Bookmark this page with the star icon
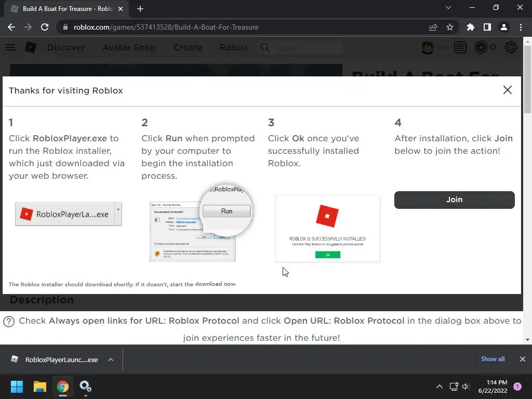532x399 pixels. (450, 27)
